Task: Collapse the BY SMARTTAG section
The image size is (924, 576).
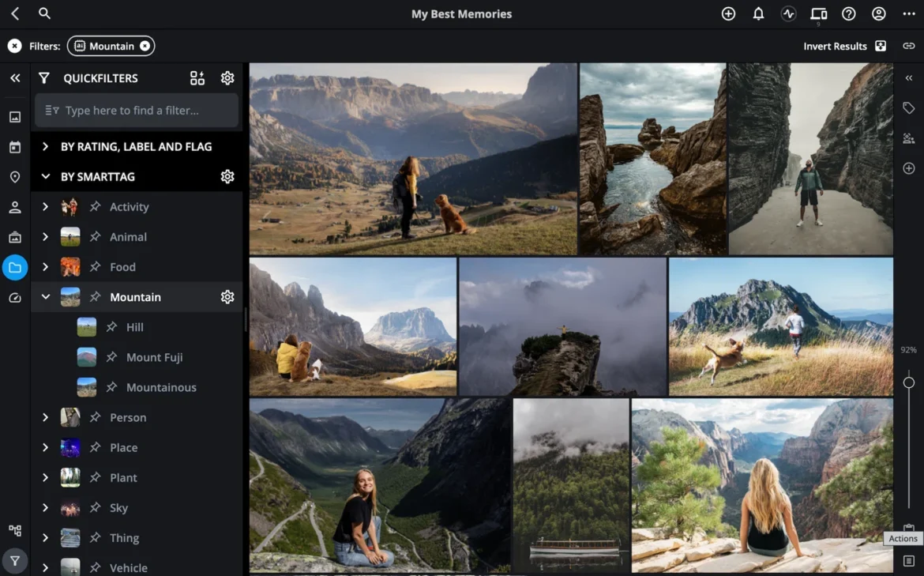Action: coord(45,176)
